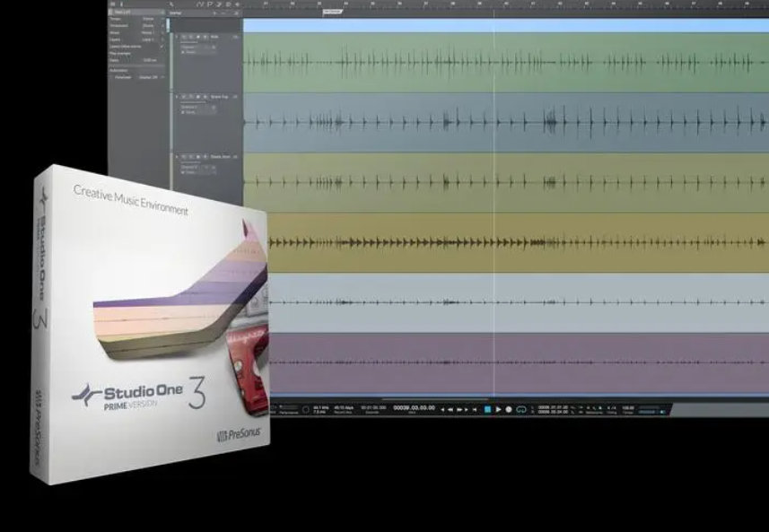Click the Fast Forward button in the transport
This screenshot has height=532, width=769.
[x=459, y=409]
